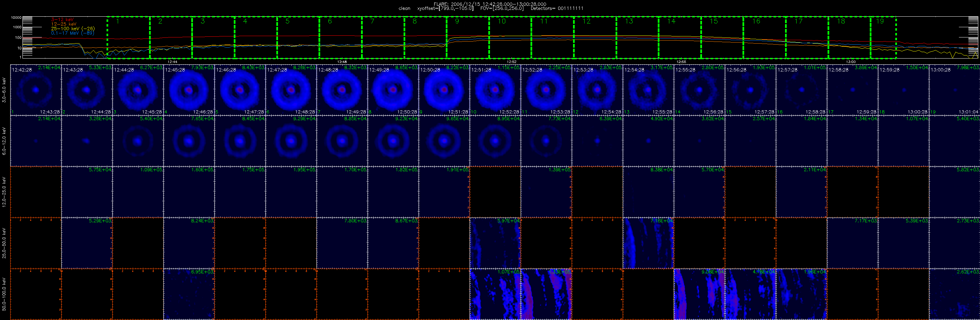Click the '12.0-25.0 keV' row label
Viewport: 980px width, 320px height.
4,192
